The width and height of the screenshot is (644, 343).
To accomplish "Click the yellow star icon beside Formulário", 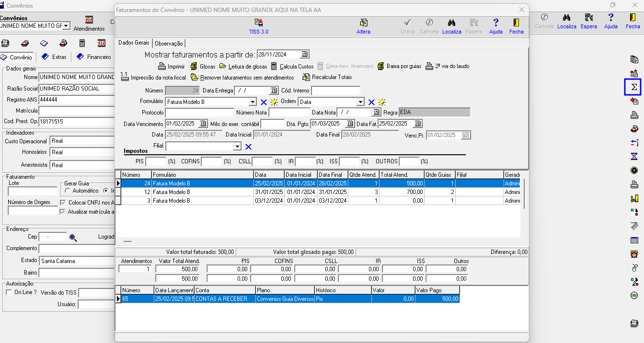I will click(x=274, y=102).
